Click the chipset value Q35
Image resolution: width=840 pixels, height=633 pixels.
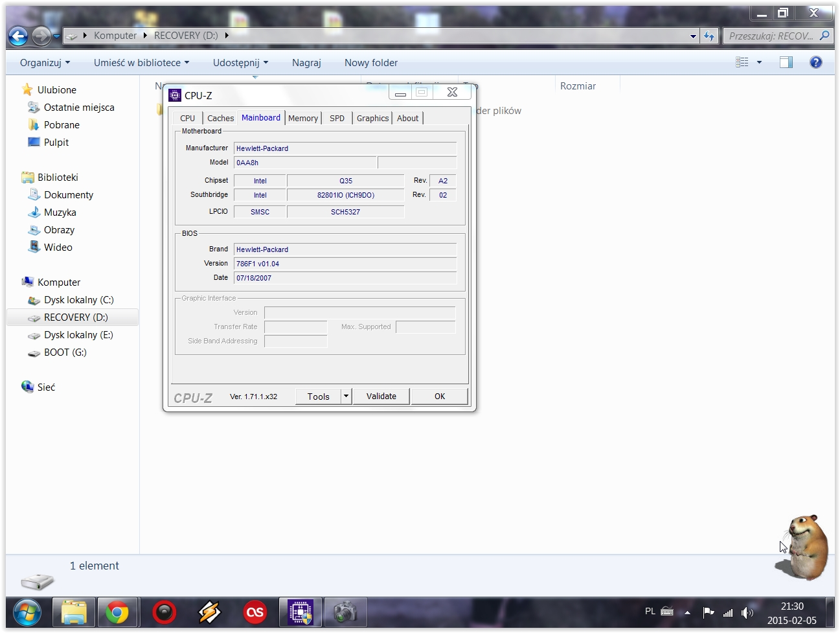[x=346, y=181]
